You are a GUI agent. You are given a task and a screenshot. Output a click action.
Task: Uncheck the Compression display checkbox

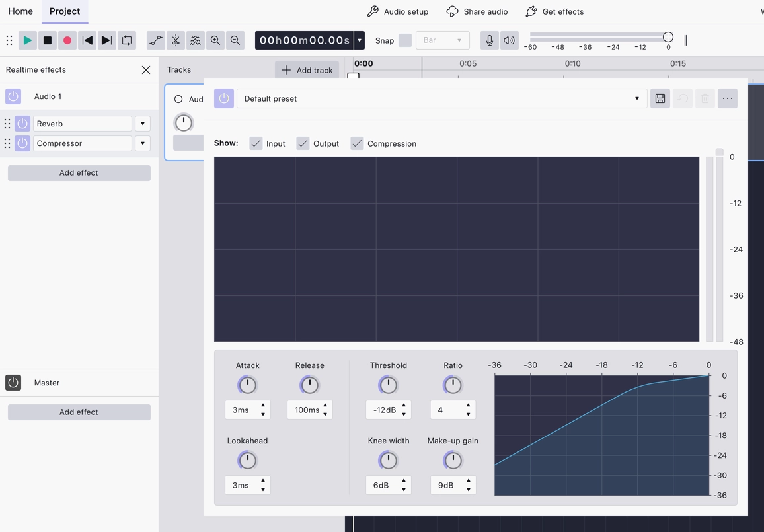(x=357, y=143)
